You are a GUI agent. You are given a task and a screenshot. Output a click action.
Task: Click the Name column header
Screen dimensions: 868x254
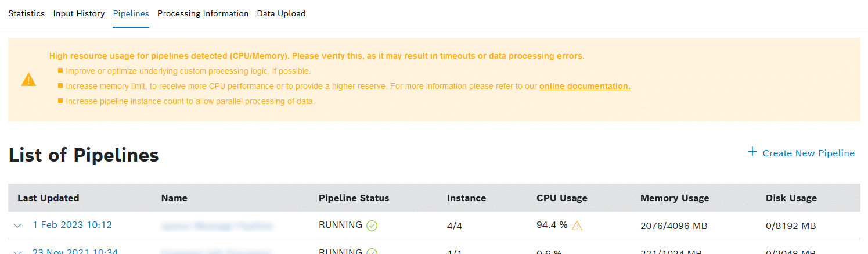point(174,198)
